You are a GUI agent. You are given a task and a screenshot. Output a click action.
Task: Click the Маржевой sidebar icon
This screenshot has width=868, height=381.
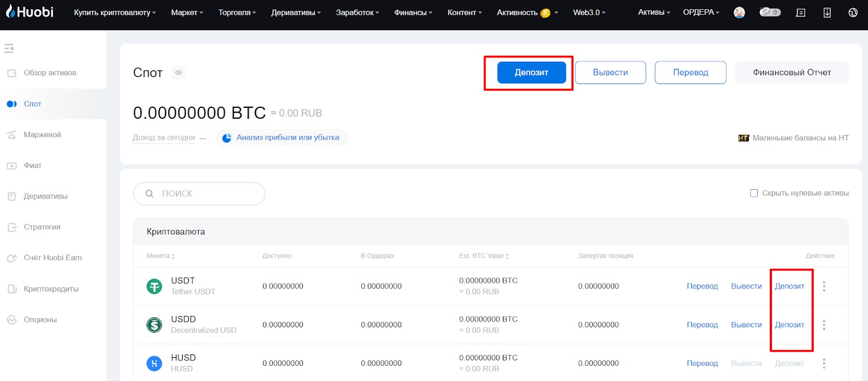click(x=11, y=135)
